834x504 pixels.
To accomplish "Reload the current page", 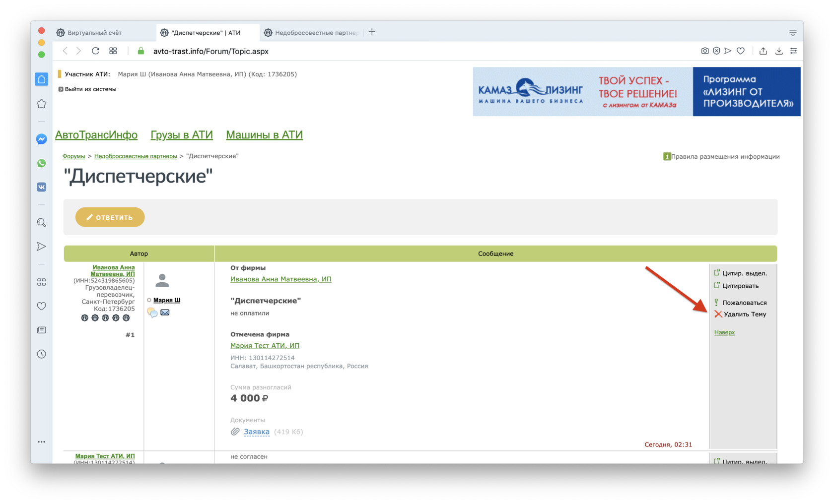I will click(96, 51).
